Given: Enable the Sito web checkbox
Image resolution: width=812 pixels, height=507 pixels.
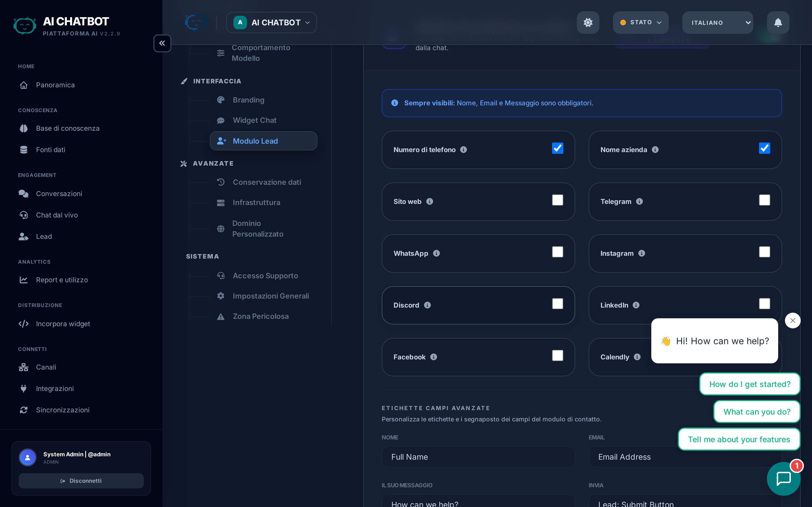Looking at the screenshot, I should (x=557, y=200).
